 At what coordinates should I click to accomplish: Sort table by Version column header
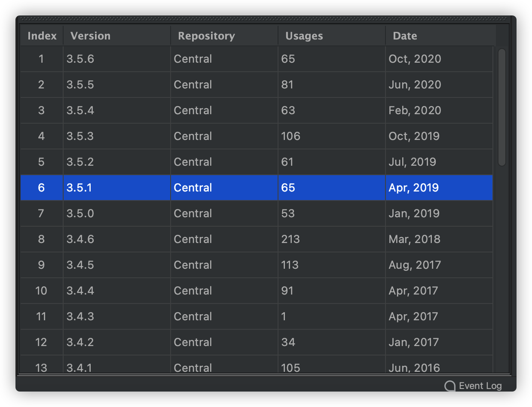click(x=117, y=36)
